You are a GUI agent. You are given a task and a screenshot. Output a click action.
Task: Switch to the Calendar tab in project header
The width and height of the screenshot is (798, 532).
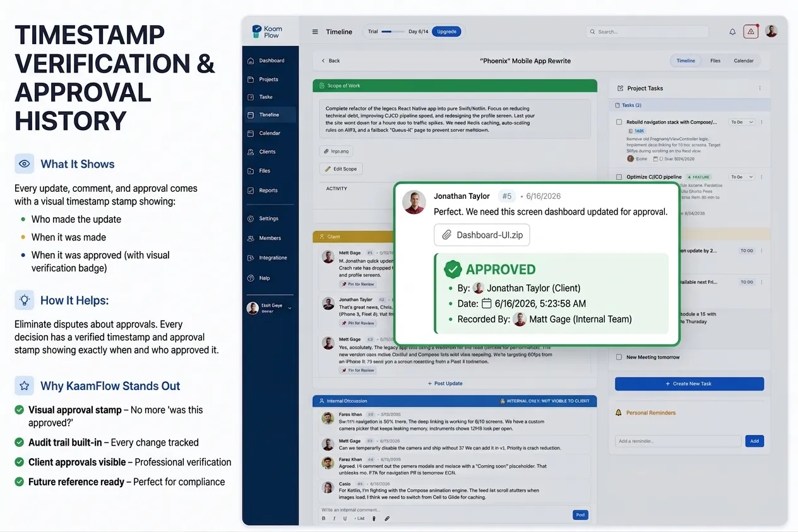tap(744, 61)
